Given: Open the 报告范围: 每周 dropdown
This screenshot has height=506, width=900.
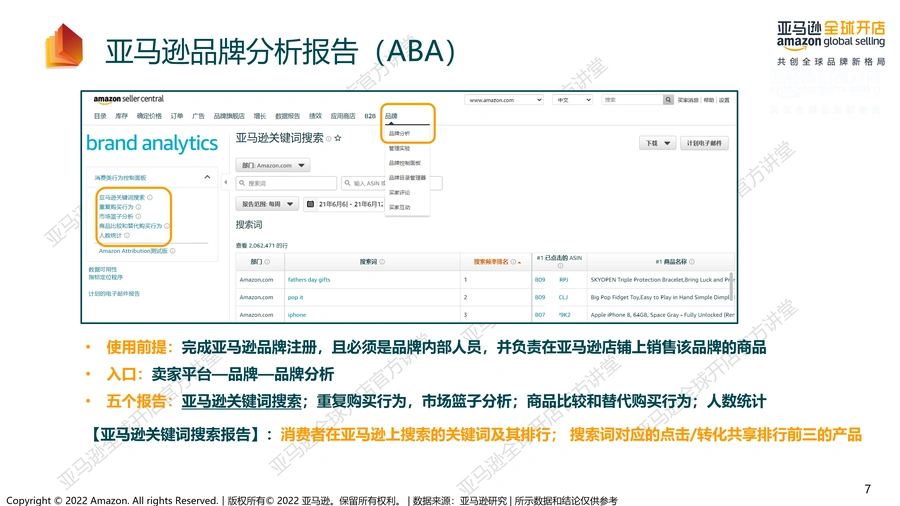Looking at the screenshot, I should [267, 204].
